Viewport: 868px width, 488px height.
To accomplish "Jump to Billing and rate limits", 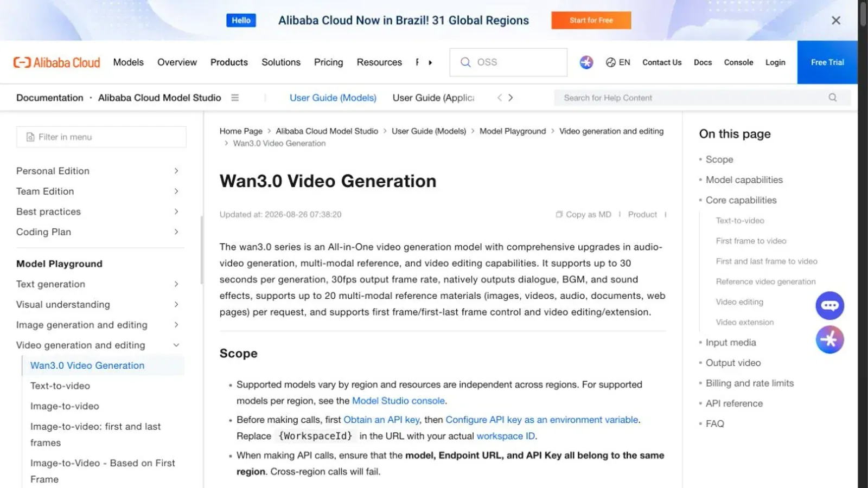I will (x=750, y=383).
